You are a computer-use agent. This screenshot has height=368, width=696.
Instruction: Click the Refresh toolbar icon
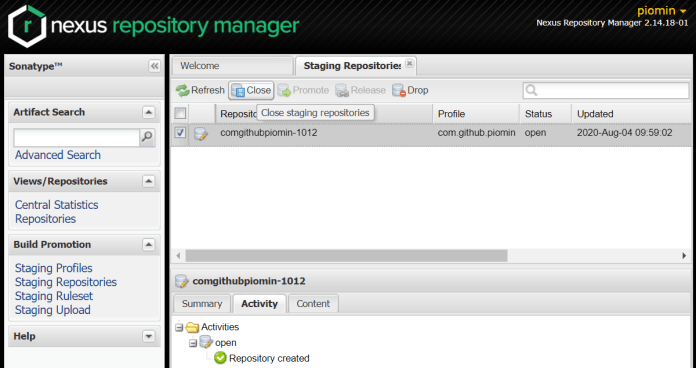click(x=182, y=91)
